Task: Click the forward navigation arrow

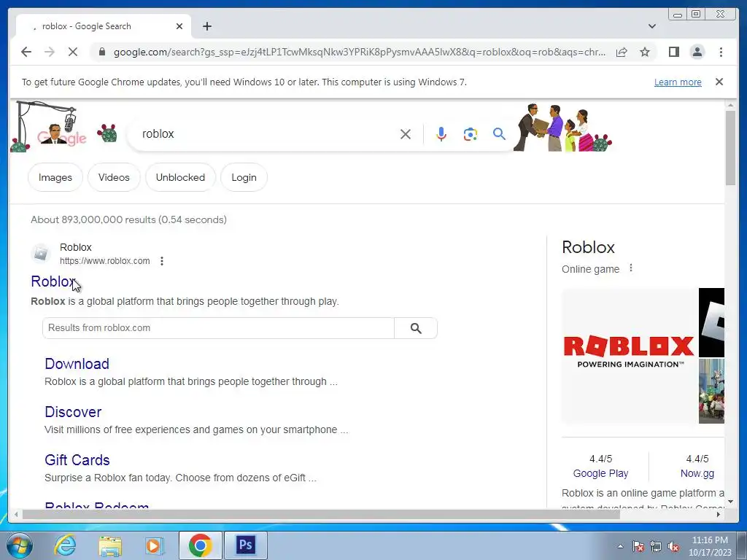Action: (x=50, y=52)
